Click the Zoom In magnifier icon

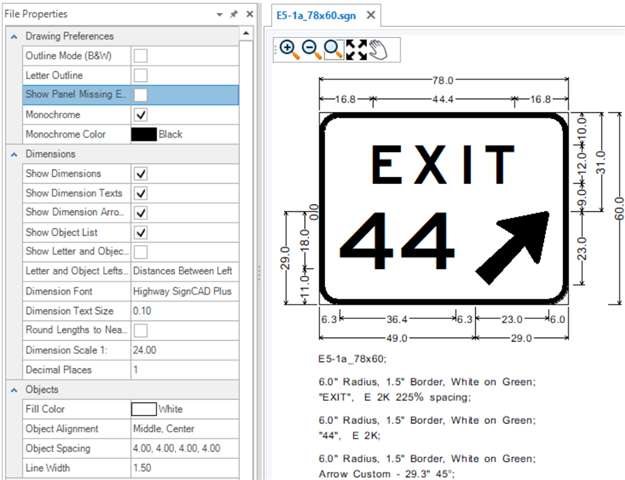pyautogui.click(x=289, y=50)
